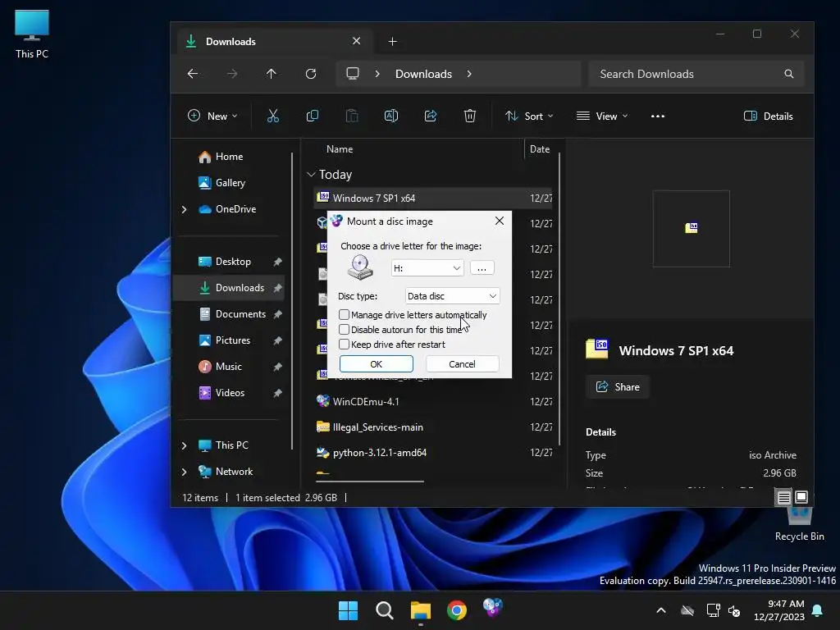Viewport: 840px width, 630px height.
Task: Click the ellipsis browse button beside drive letter
Action: [x=482, y=268]
